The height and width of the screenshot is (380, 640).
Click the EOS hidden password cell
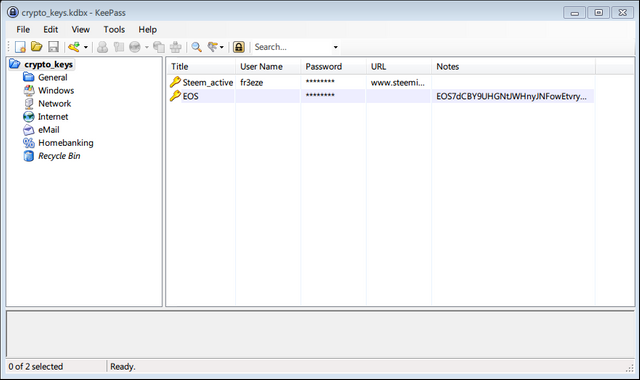coord(320,96)
